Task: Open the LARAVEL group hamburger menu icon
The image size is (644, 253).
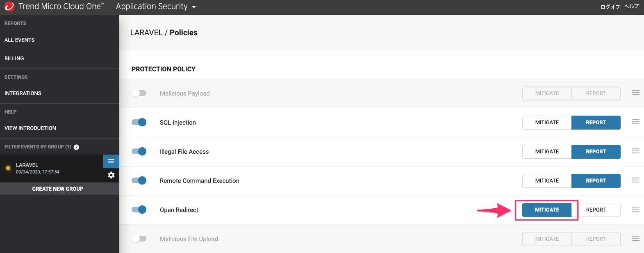Action: tap(111, 161)
